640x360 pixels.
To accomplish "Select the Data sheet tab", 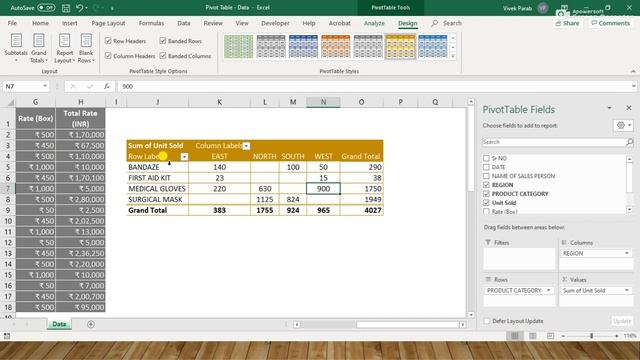I will point(59,324).
